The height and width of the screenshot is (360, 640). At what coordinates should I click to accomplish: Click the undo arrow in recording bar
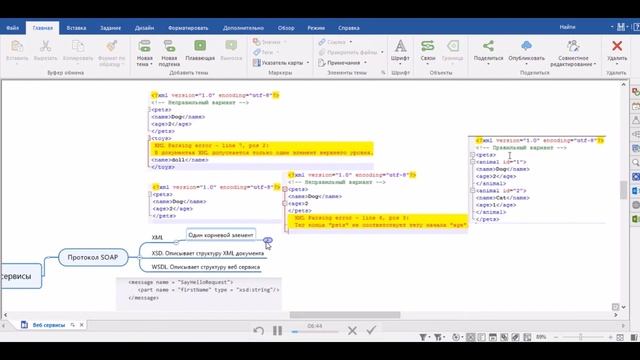click(x=258, y=330)
